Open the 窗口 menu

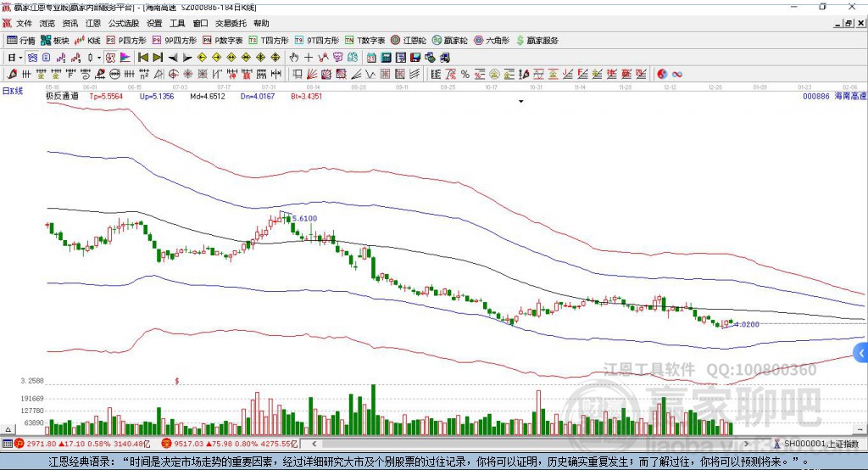click(200, 23)
